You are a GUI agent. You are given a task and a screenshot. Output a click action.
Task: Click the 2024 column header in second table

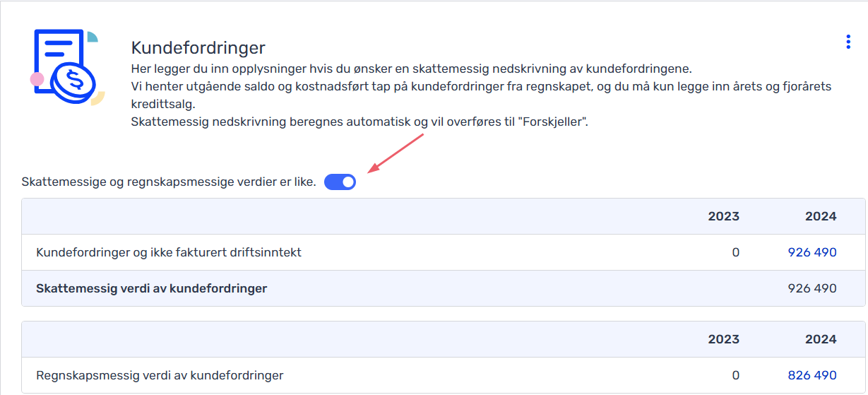pyautogui.click(x=821, y=339)
